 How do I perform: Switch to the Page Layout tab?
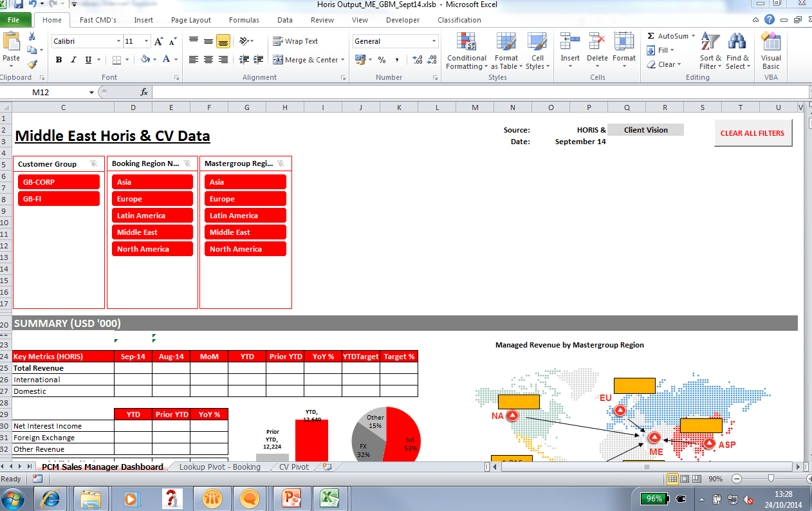(191, 20)
